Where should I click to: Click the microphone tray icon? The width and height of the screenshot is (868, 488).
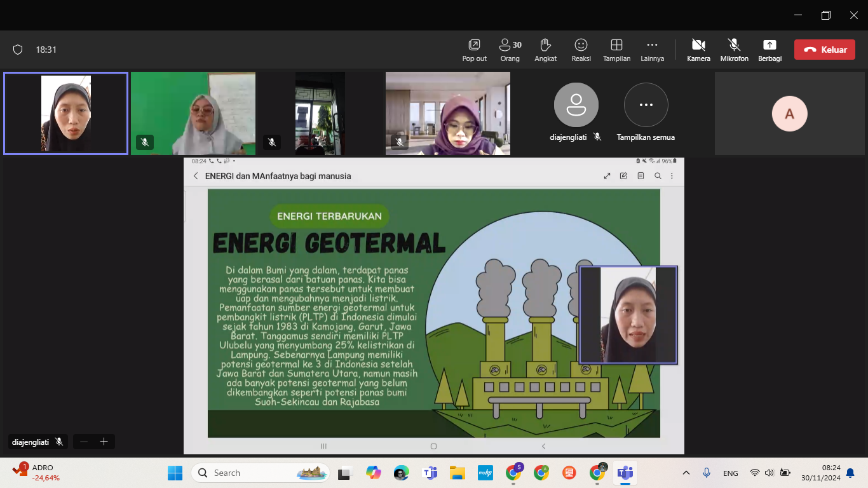point(707,473)
